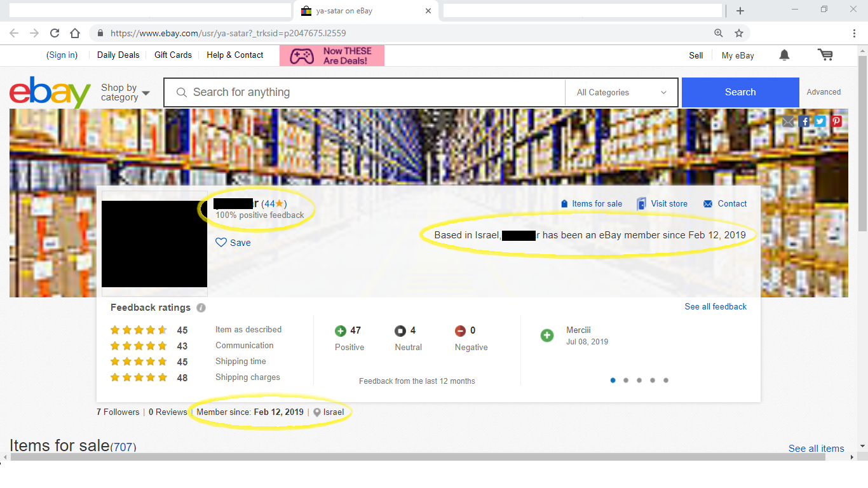Click the Search for anything field
The image size is (868, 488).
click(x=375, y=93)
